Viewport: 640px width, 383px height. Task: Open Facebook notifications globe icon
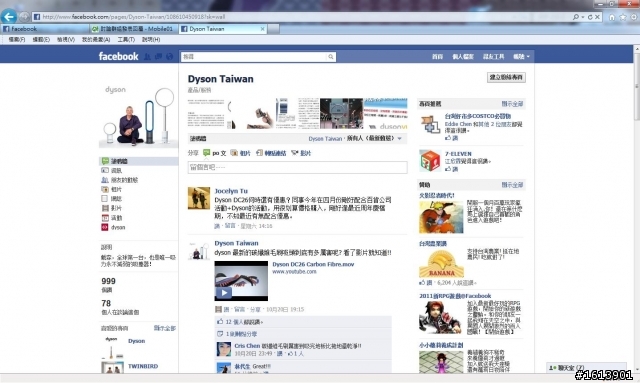169,56
